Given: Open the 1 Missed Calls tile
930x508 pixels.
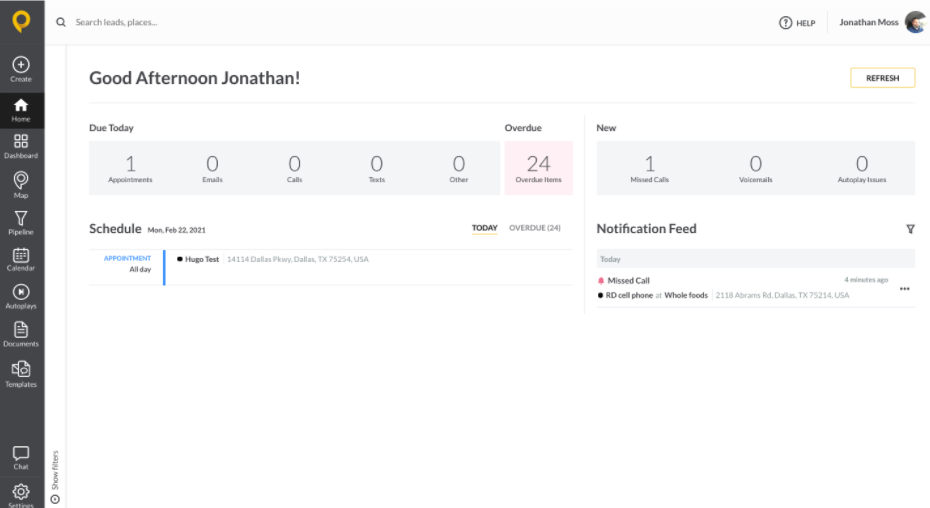Looking at the screenshot, I should click(x=649, y=168).
